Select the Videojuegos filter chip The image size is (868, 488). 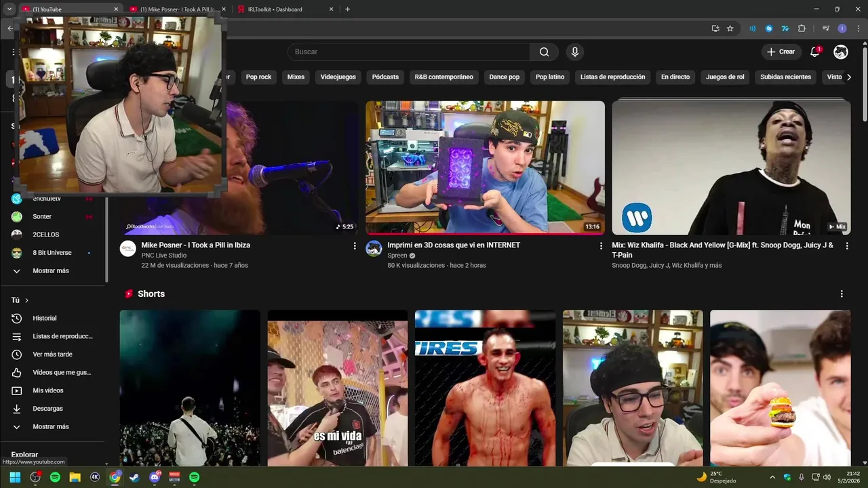338,77
